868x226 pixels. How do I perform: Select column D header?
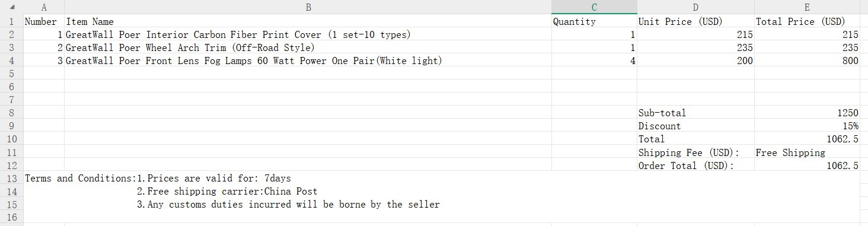point(695,7)
